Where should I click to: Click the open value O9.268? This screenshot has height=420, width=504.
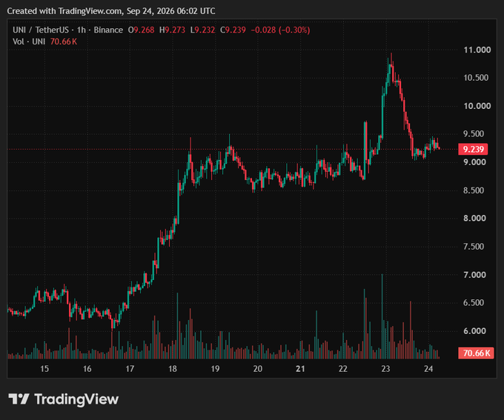[141, 30]
